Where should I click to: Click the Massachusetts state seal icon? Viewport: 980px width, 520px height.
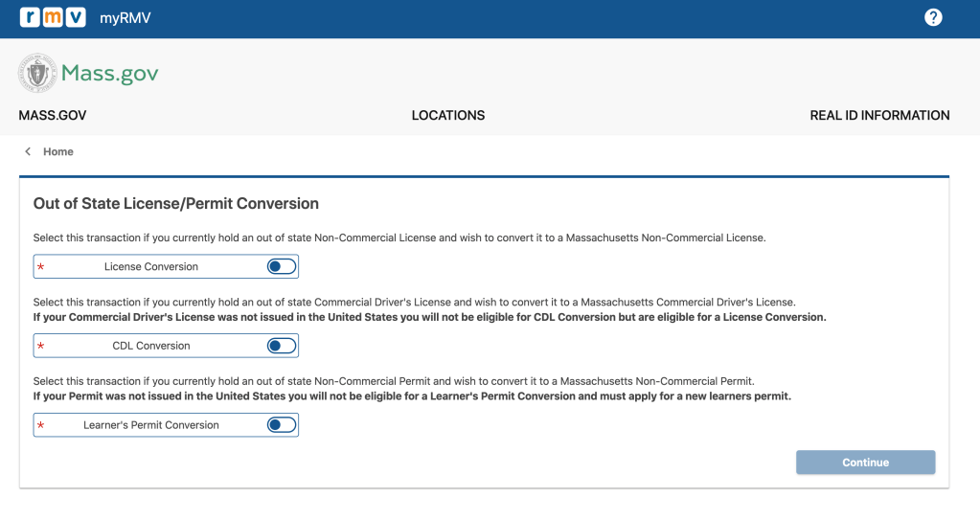37,73
